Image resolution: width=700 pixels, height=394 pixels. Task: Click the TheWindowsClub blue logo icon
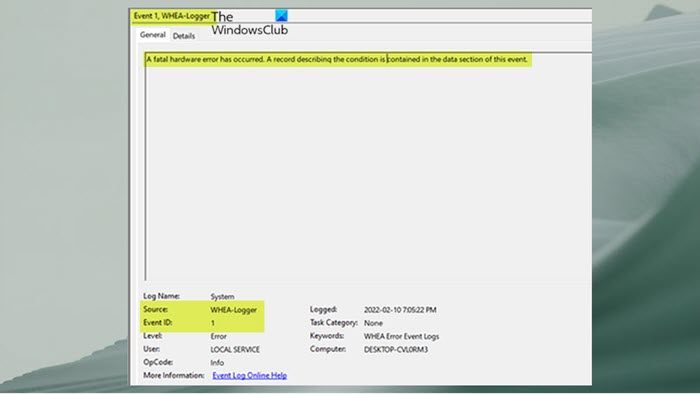pos(281,16)
